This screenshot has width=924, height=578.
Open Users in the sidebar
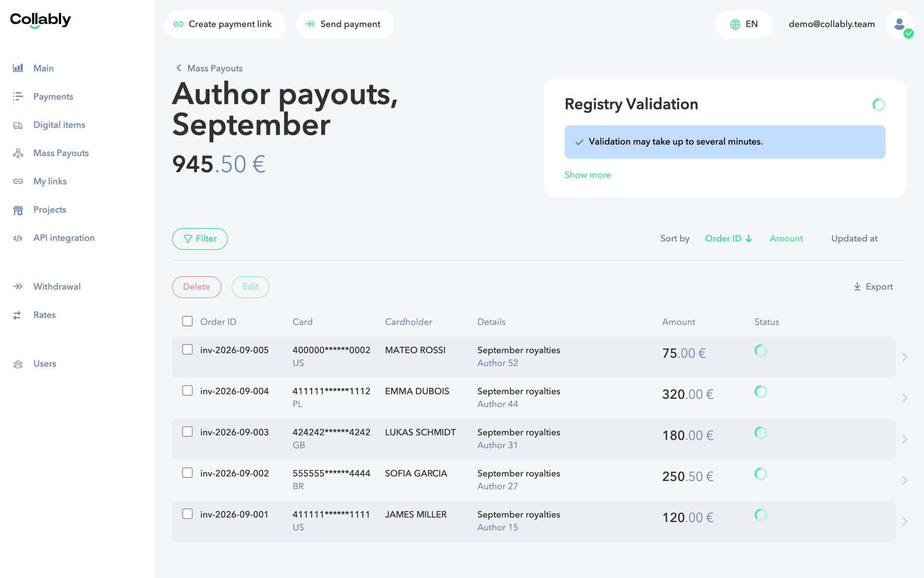45,364
